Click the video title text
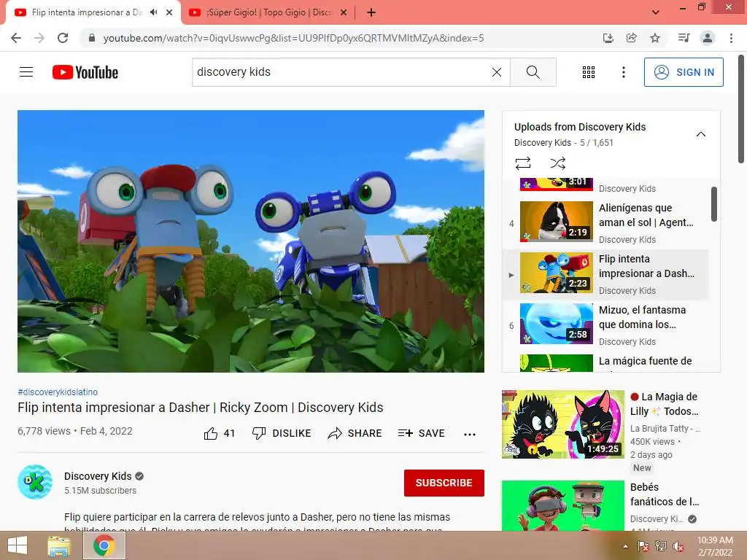This screenshot has height=560, width=747. point(200,408)
